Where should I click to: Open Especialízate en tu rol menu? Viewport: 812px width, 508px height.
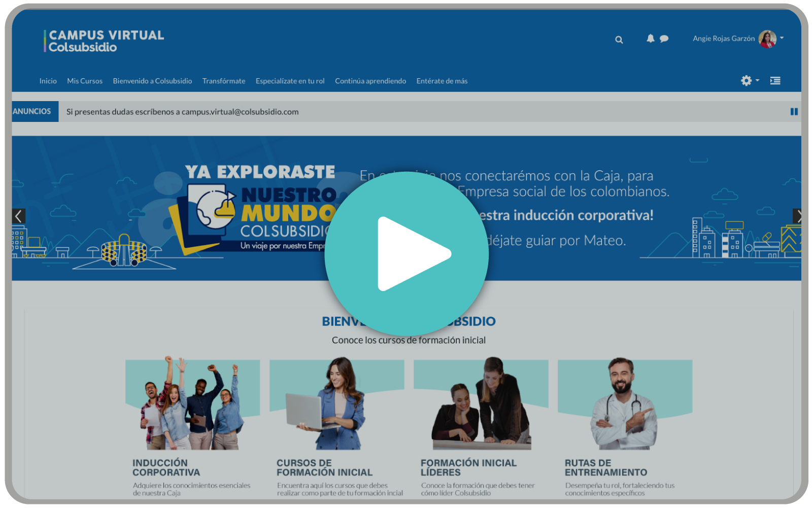[290, 81]
